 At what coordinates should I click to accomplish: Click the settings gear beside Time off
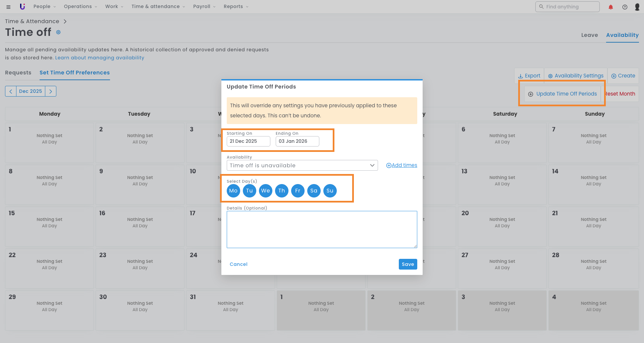(x=58, y=32)
